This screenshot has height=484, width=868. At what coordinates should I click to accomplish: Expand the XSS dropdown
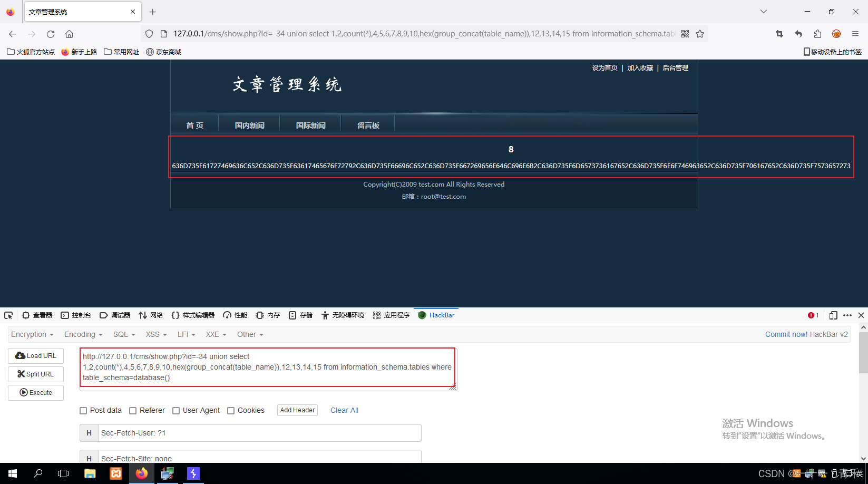click(x=156, y=334)
